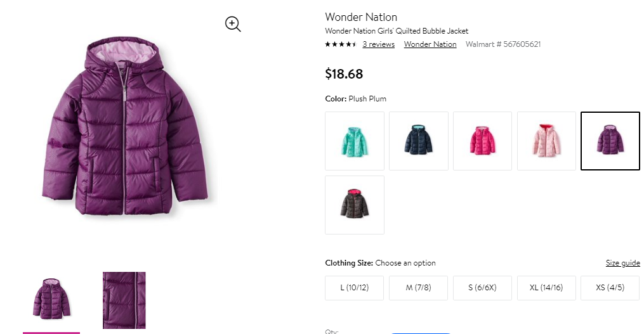This screenshot has width=644, height=334.
Task: Open the 3 reviews link
Action: (x=378, y=44)
